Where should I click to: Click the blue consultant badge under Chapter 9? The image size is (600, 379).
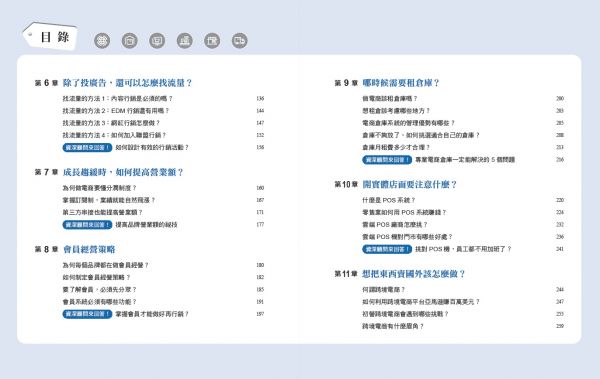pos(387,160)
